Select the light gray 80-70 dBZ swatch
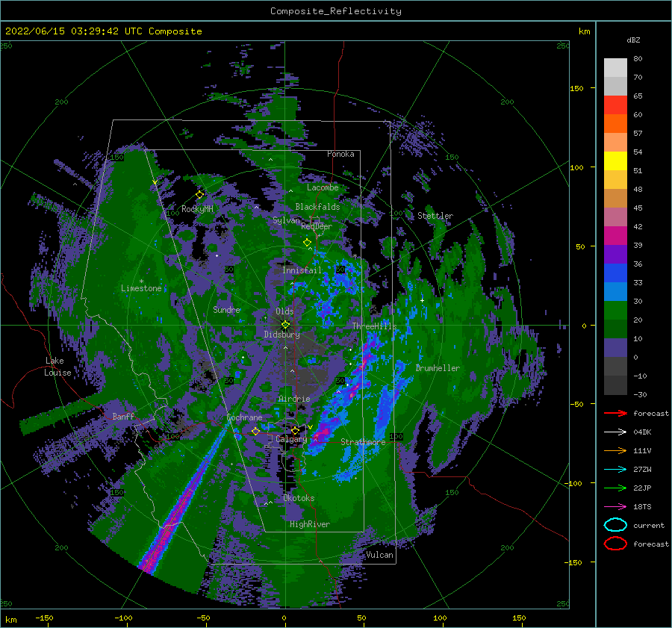This screenshot has width=672, height=628. tap(615, 68)
